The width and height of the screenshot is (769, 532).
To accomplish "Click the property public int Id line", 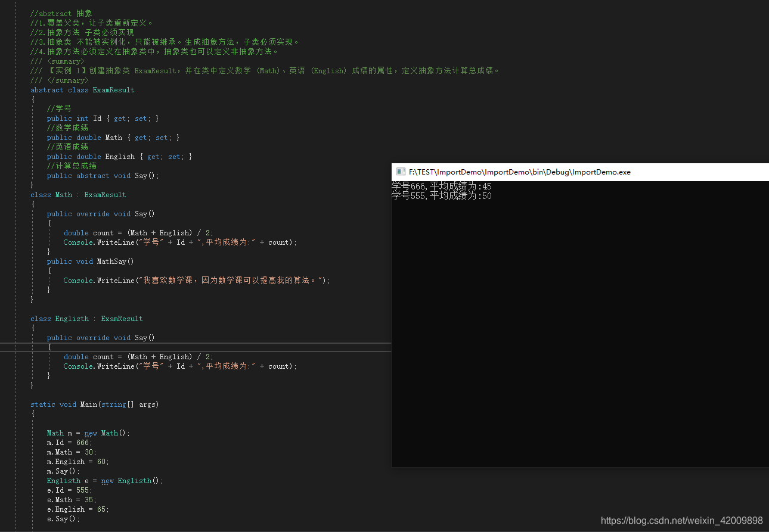I will [x=103, y=118].
